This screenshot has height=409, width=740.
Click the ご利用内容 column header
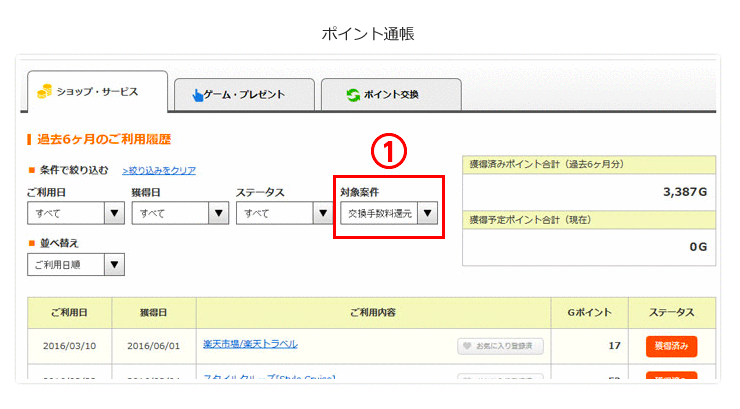[x=373, y=313]
